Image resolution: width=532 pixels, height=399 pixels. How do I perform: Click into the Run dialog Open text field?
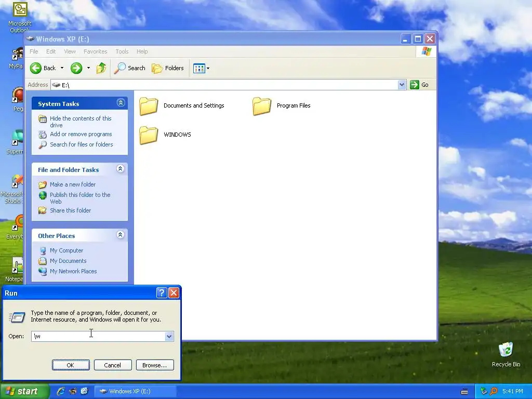click(x=98, y=336)
